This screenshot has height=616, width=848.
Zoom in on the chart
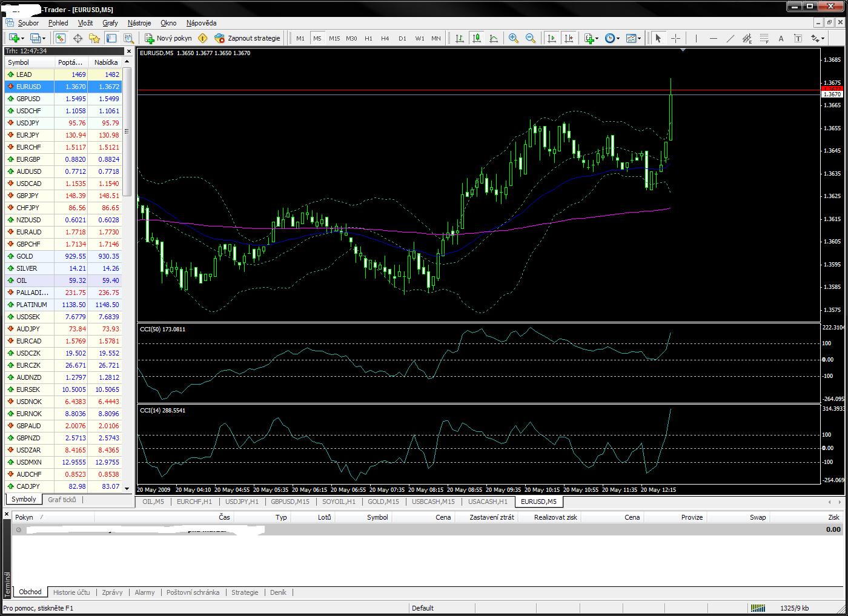click(x=514, y=38)
